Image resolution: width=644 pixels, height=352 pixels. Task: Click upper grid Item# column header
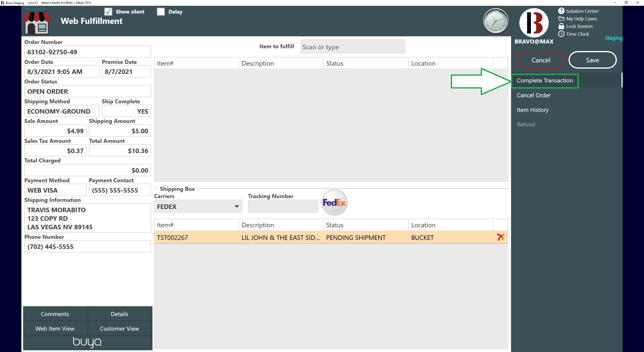(196, 63)
